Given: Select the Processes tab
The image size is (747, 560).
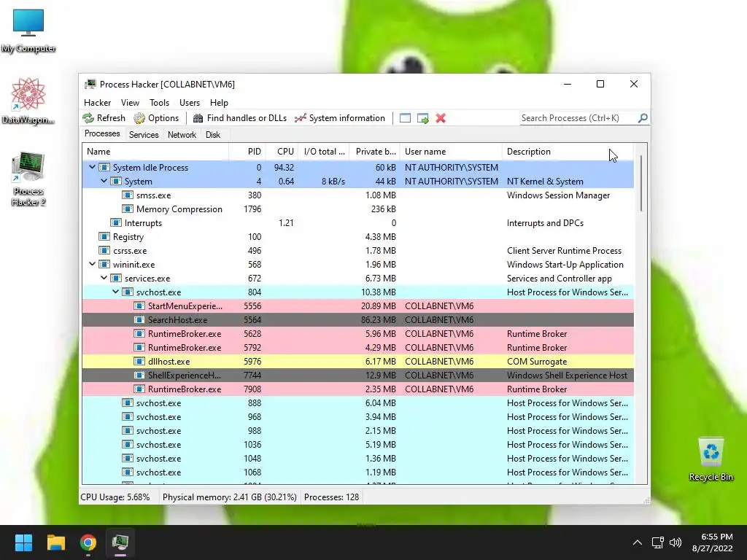Looking at the screenshot, I should pos(102,133).
